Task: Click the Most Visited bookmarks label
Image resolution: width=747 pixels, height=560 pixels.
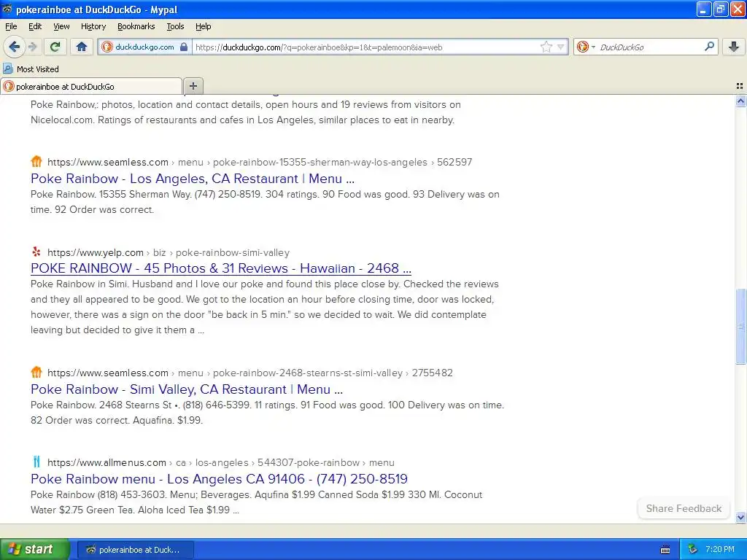Action: tap(38, 69)
